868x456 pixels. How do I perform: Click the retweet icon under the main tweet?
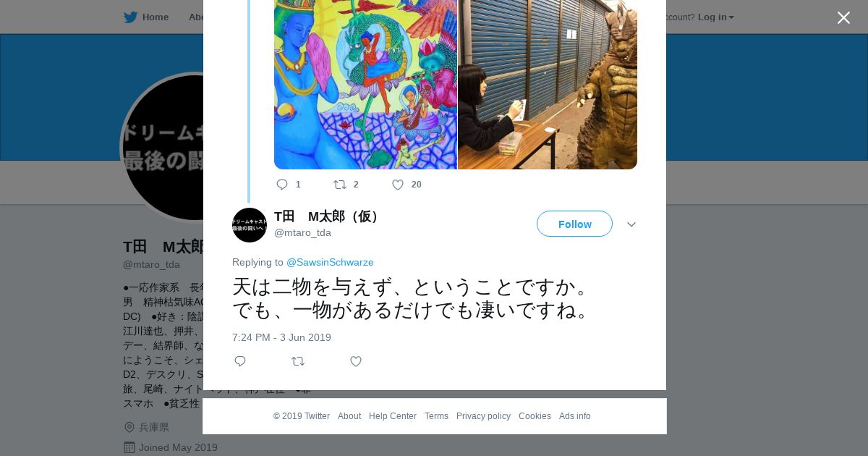click(x=298, y=361)
